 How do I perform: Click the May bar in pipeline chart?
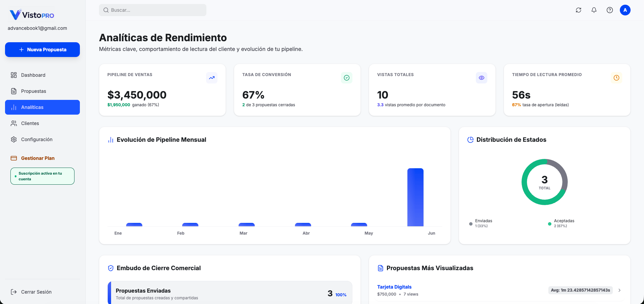359,225
